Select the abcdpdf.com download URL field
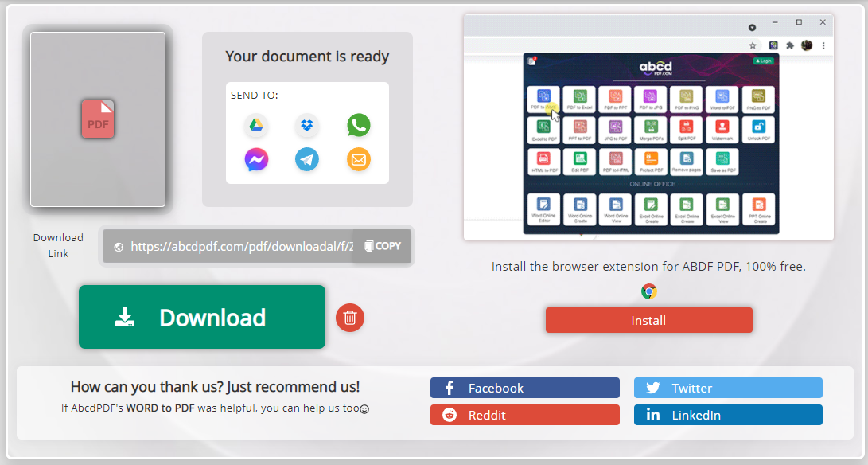The image size is (868, 465). click(242, 247)
